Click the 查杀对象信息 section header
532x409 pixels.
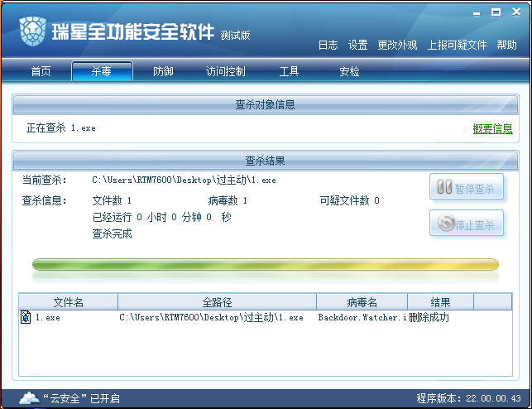(x=266, y=104)
